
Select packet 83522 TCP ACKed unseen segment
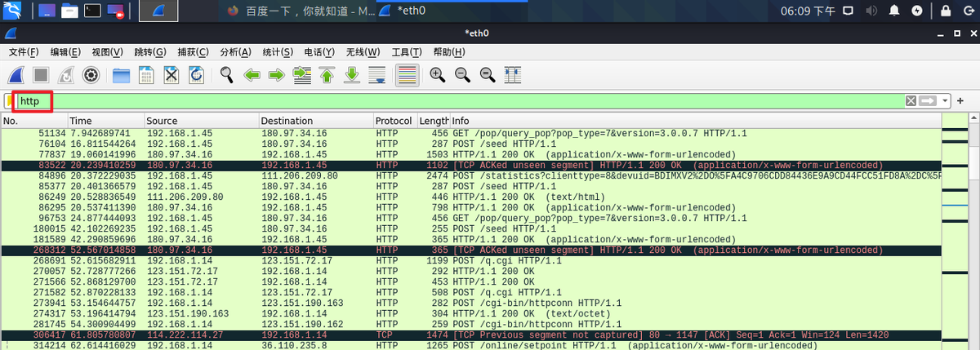pyautogui.click(x=470, y=165)
